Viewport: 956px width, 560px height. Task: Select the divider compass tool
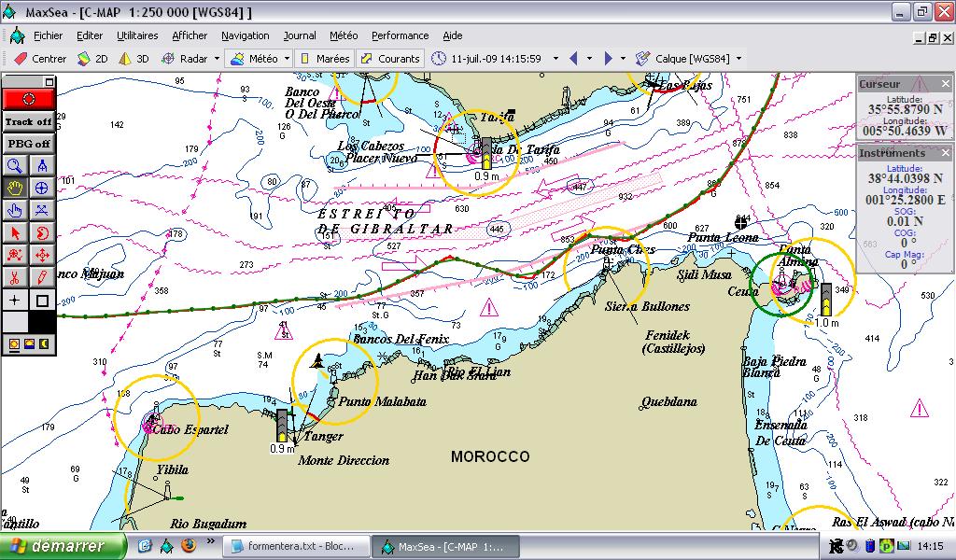pos(42,165)
